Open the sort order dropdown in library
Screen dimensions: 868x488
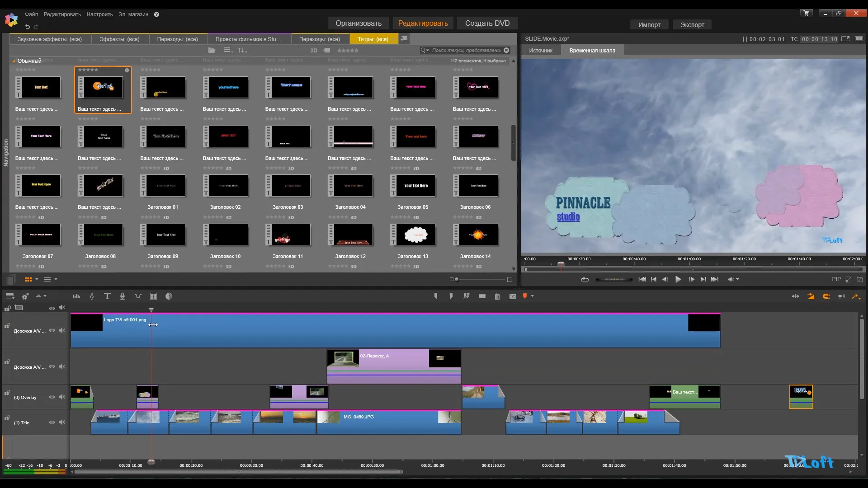point(242,50)
